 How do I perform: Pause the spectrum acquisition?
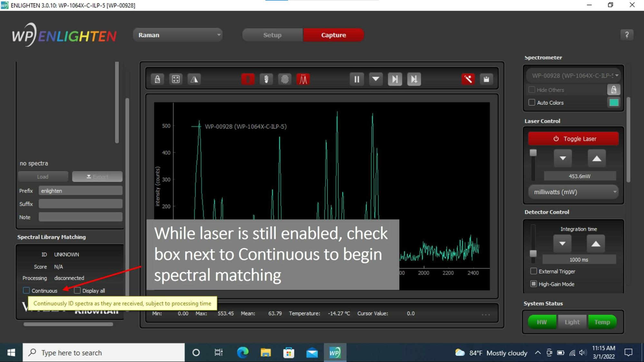tap(357, 79)
